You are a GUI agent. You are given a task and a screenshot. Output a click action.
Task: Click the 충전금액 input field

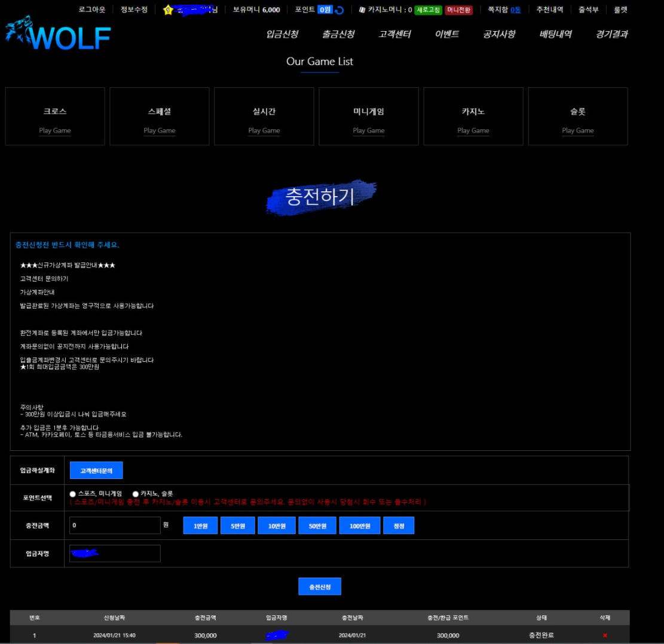115,526
